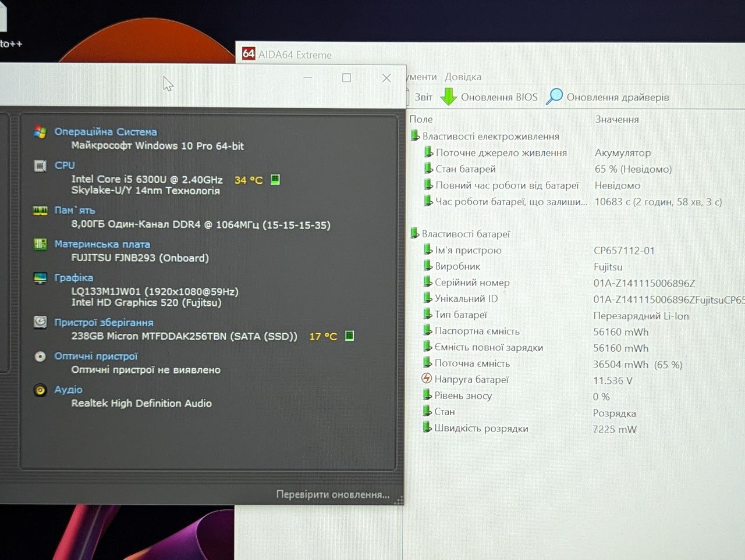745x560 pixels.
Task: Click the Поле column header
Action: click(421, 119)
